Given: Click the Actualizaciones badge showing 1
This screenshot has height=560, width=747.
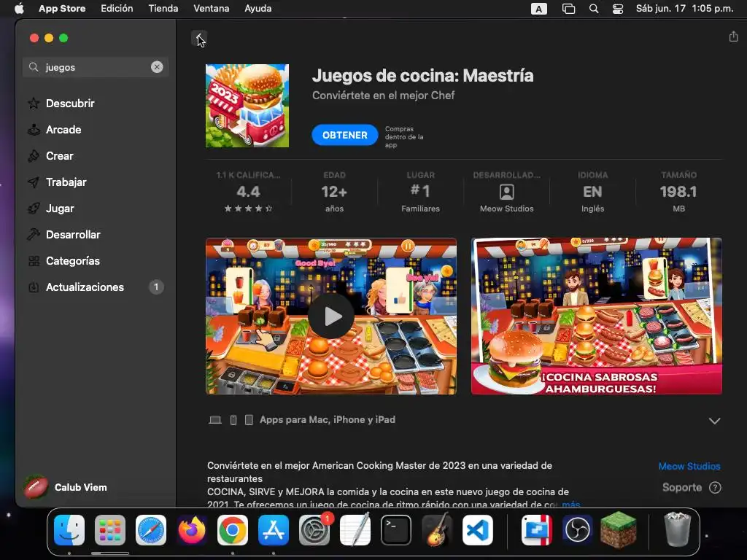Looking at the screenshot, I should pos(156,287).
